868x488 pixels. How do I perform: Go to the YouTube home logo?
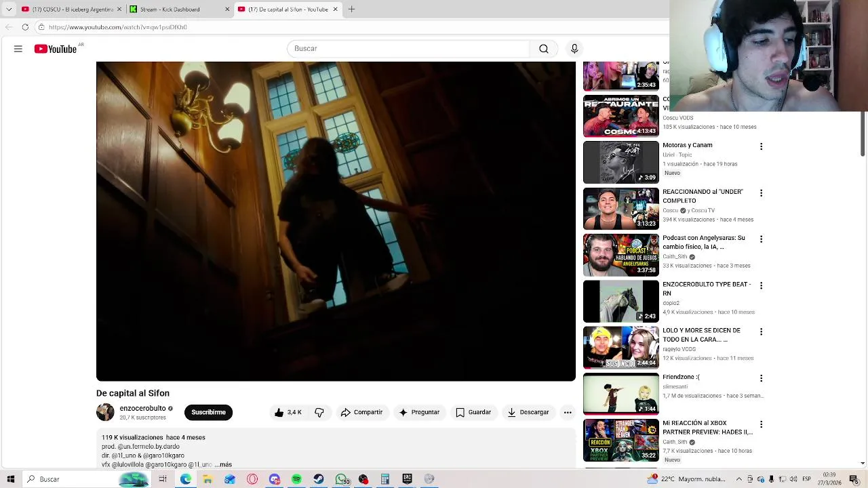coord(56,49)
